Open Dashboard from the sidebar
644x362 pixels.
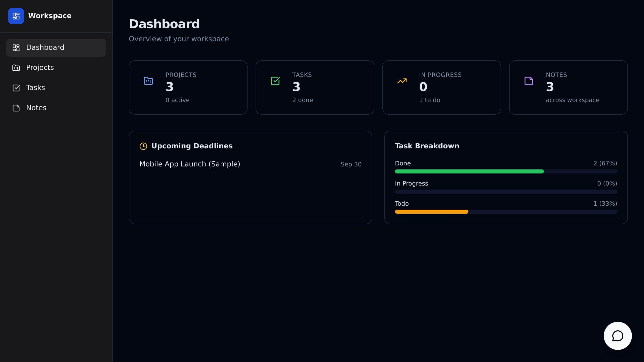coord(56,48)
